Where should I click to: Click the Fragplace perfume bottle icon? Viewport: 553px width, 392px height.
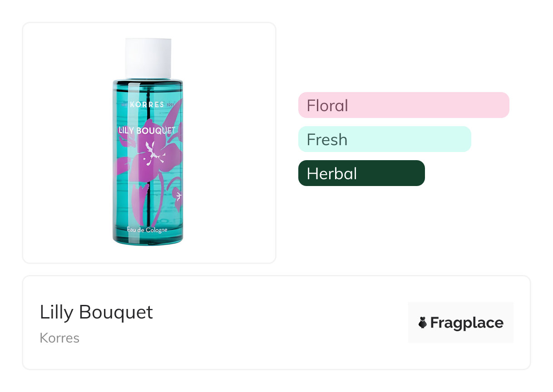pyautogui.click(x=423, y=323)
